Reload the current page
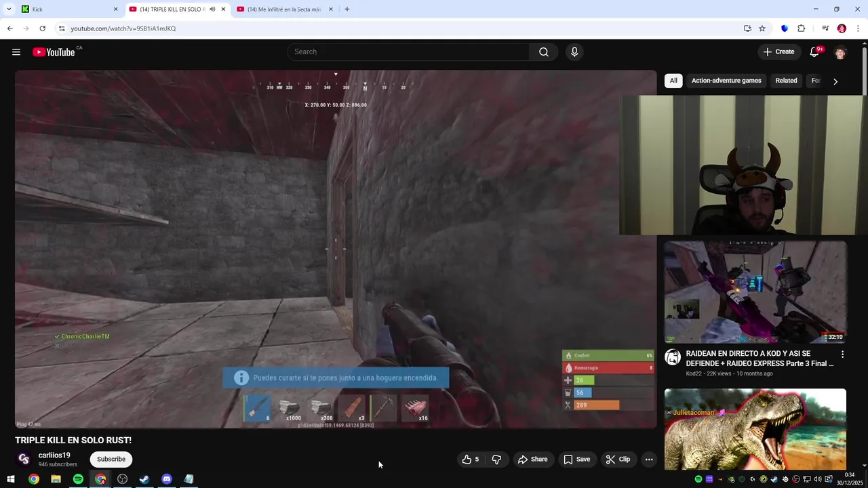This screenshot has width=868, height=488. click(x=42, y=28)
